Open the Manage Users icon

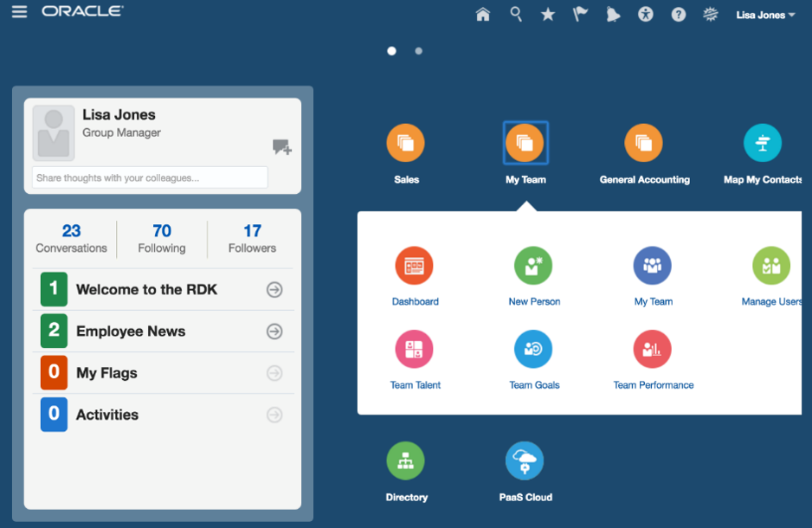tap(771, 266)
